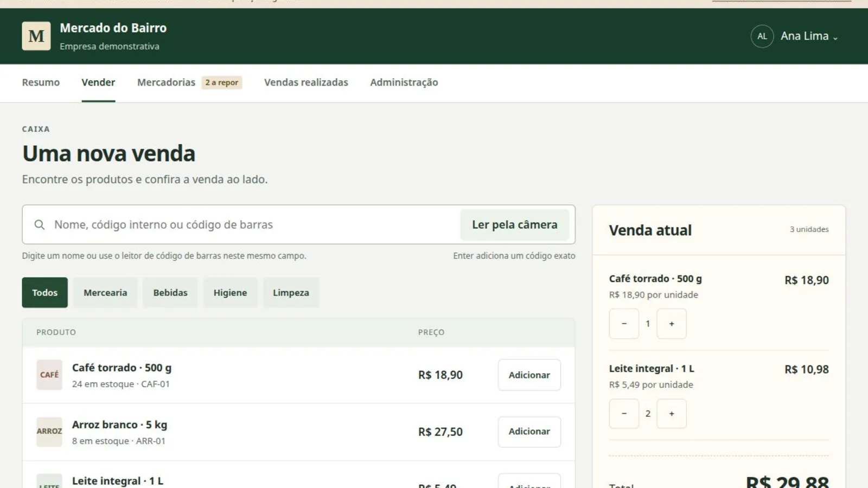The image size is (868, 488).
Task: Open the Vendas realizadas tab
Action: tap(306, 82)
